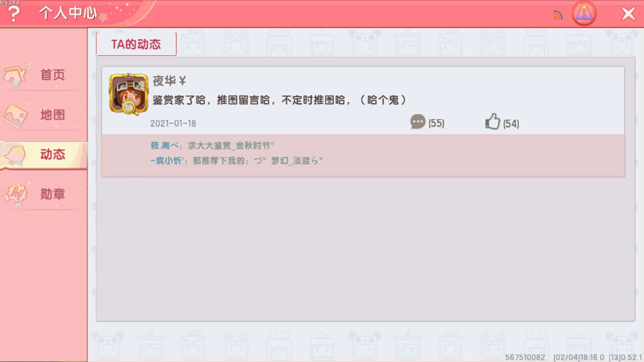
Task: Click the picture icon beside 地图
Action: 15,116
